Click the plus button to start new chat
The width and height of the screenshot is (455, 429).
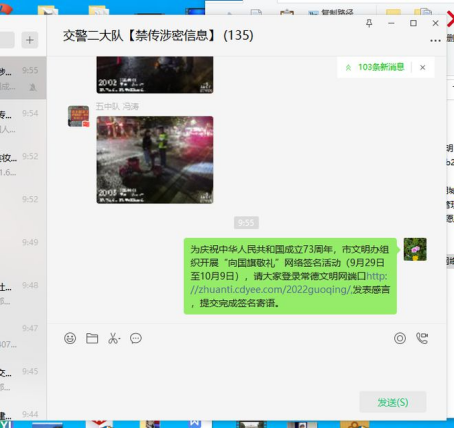[30, 40]
